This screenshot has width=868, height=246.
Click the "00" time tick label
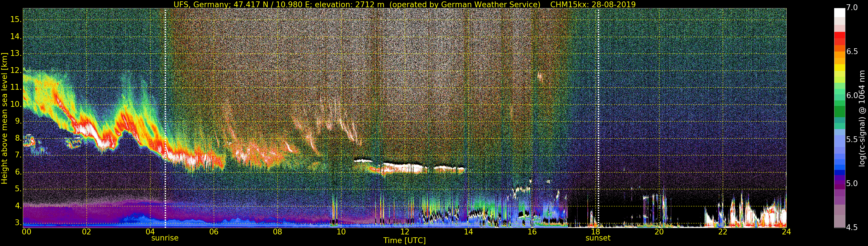coord(27,232)
